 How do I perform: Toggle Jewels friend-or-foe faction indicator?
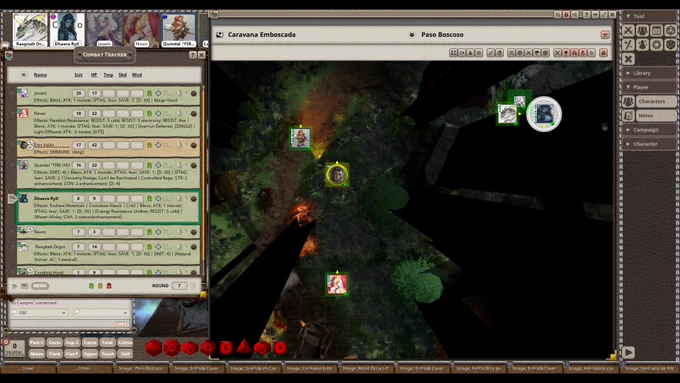click(149, 93)
